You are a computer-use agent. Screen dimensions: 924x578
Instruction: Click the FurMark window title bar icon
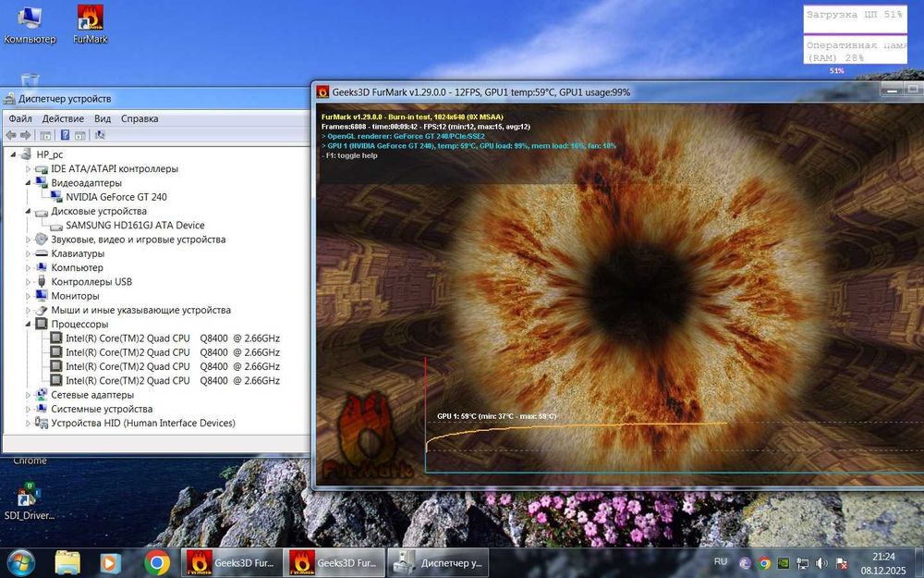(x=322, y=92)
